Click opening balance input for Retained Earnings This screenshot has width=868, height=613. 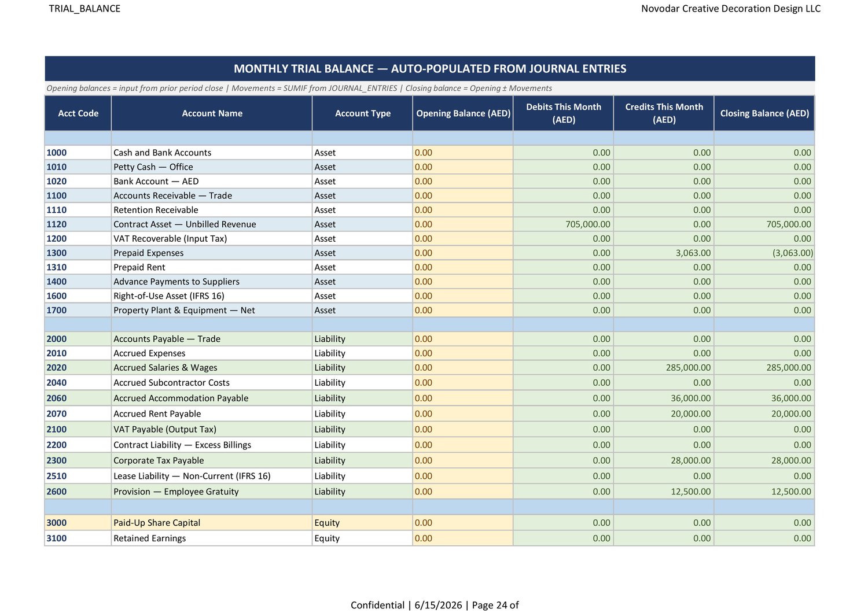click(x=463, y=538)
